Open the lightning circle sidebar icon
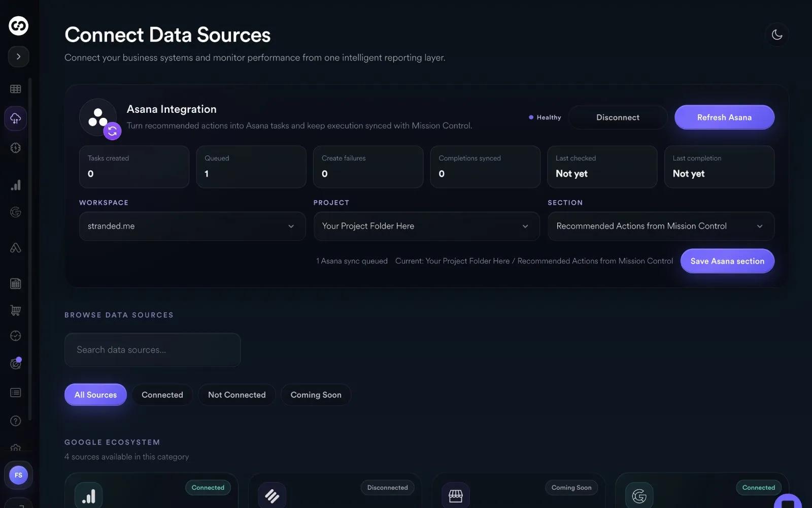This screenshot has height=508, width=812. click(16, 148)
